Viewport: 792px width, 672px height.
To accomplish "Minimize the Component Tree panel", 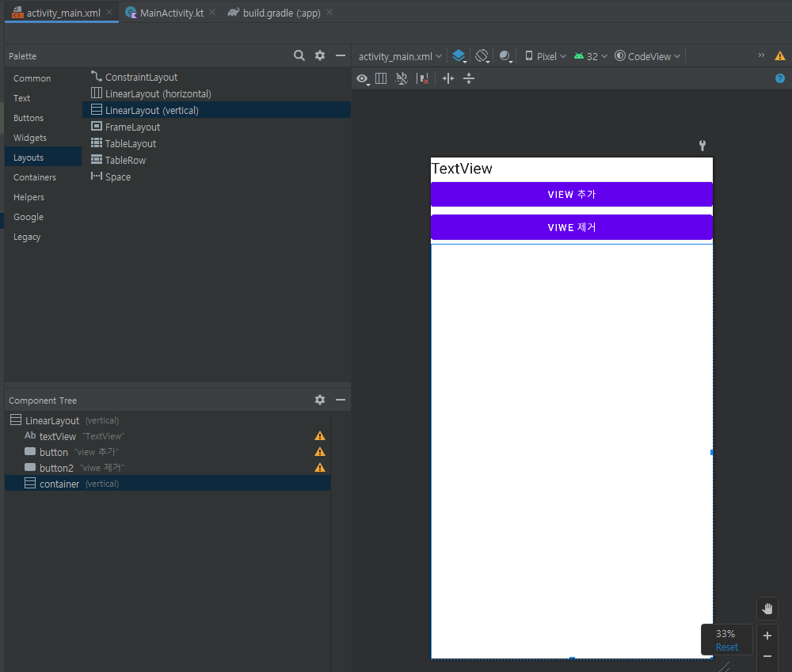I will (x=341, y=400).
